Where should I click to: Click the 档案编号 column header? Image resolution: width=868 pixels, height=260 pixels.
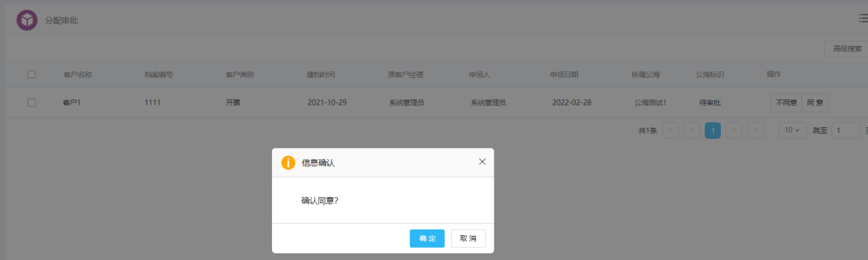159,74
